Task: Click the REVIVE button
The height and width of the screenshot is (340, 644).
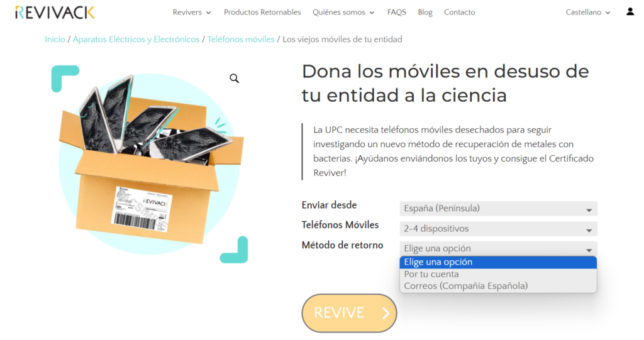Action: tap(349, 313)
